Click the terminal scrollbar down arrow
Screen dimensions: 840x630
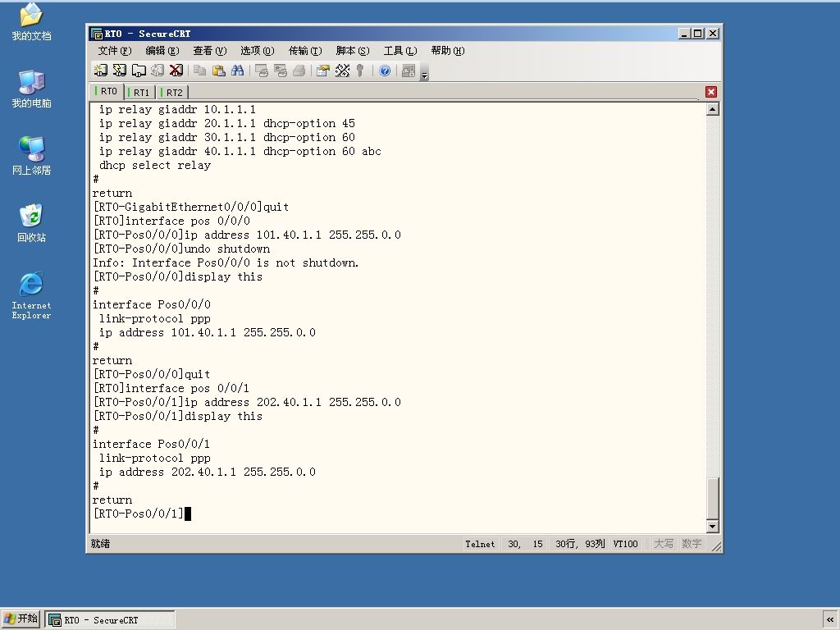click(x=713, y=526)
